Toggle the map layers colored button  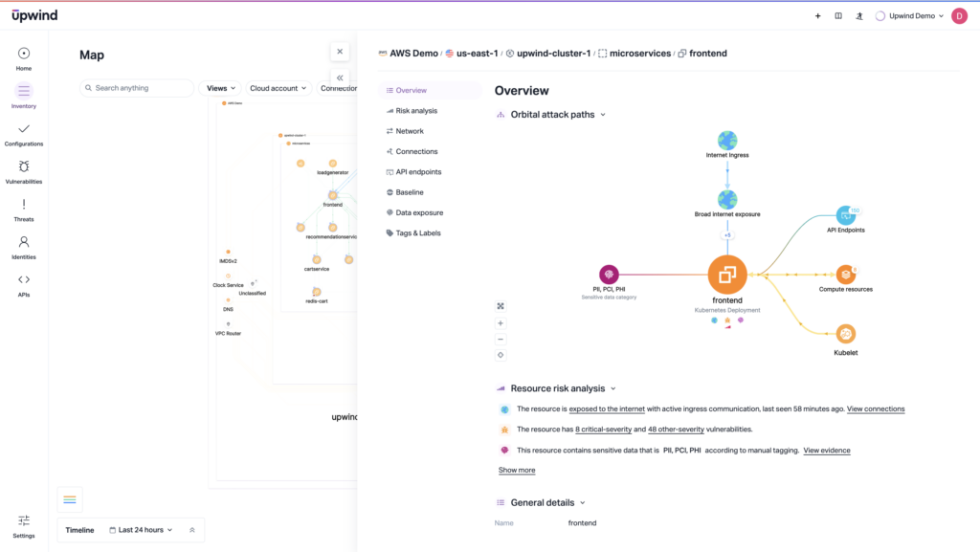click(70, 499)
